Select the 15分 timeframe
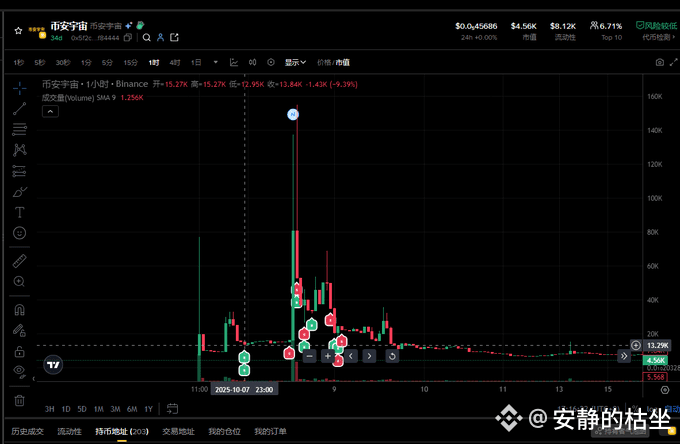Viewport: 680px width, 444px height. pyautogui.click(x=130, y=62)
